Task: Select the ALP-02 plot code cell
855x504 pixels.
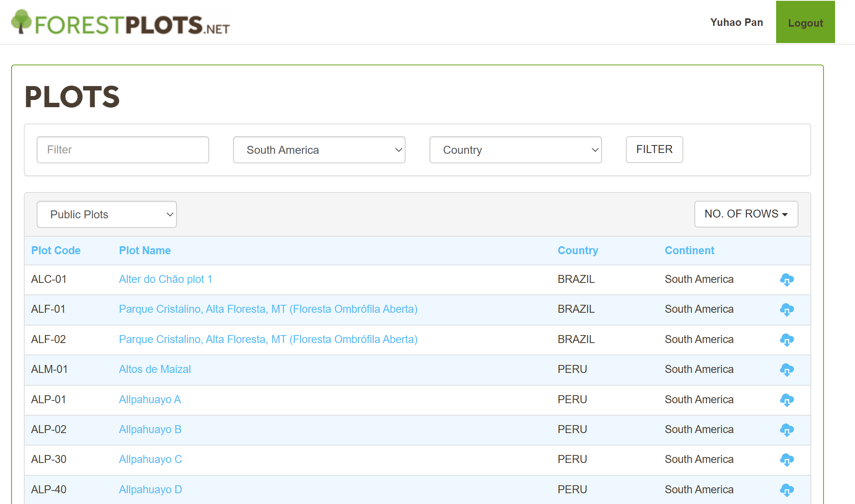Action: 49,429
